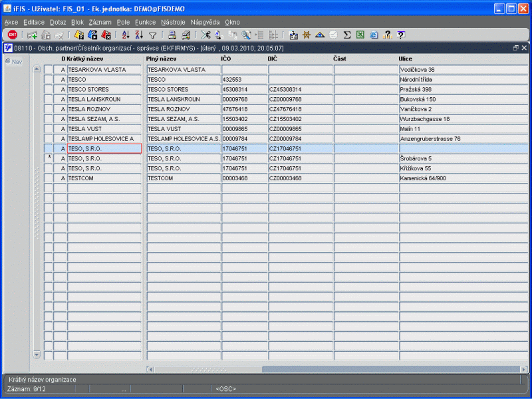Sort ascending with the A-Z icon

pyautogui.click(x=126, y=35)
